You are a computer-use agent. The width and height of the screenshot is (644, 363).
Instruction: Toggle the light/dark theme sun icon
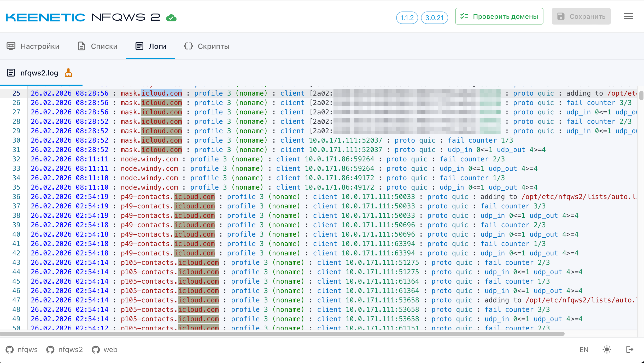(607, 349)
